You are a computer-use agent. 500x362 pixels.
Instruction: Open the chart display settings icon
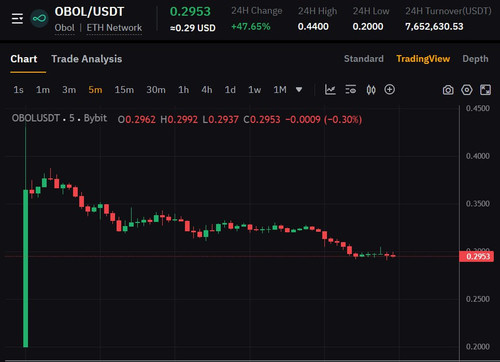pos(351,90)
